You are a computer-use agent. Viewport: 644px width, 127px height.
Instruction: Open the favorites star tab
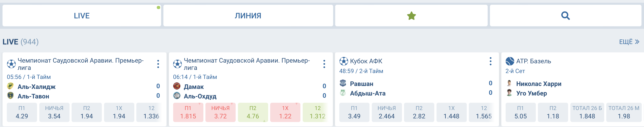coord(411,16)
